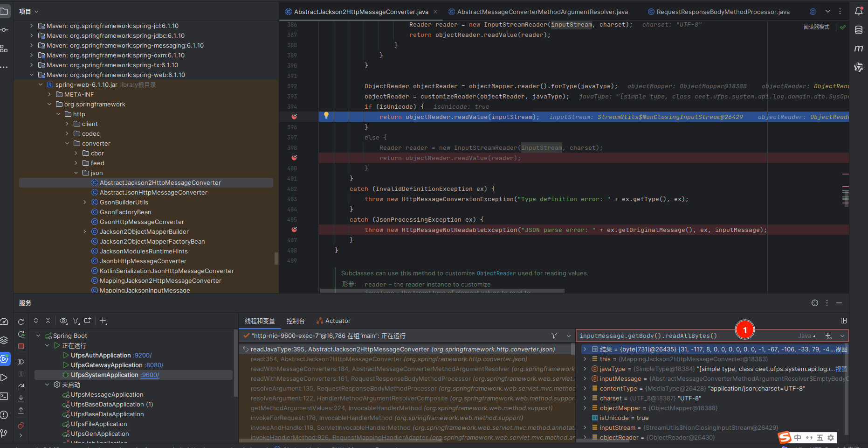
Task: Open the :9200/ link of UfpsAuthApplication
Action: pyautogui.click(x=142, y=355)
